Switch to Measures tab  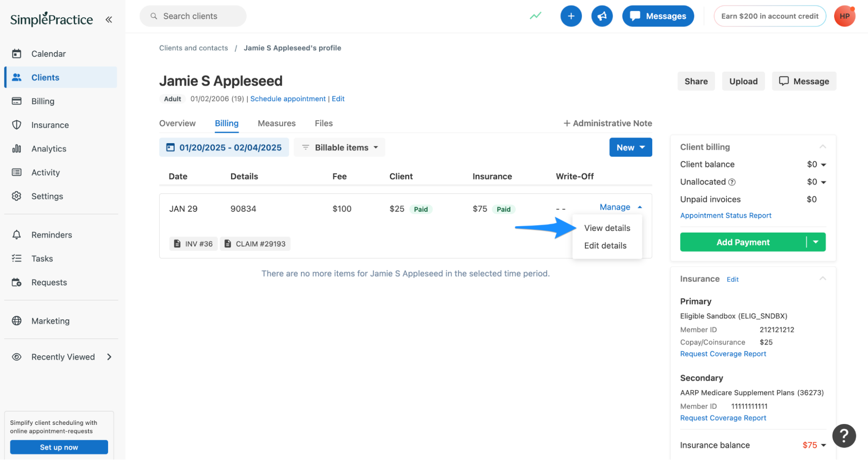[x=277, y=123]
